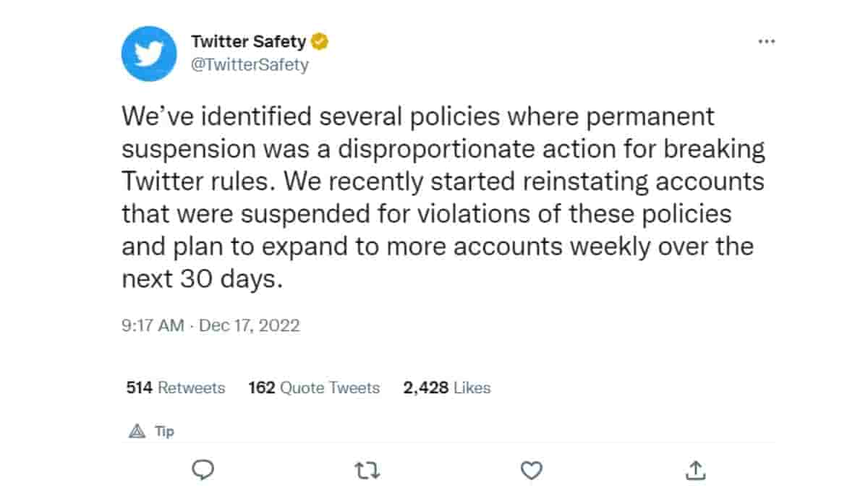Share the tweet via upload arrow icon
The image size is (868, 488).
(x=695, y=471)
